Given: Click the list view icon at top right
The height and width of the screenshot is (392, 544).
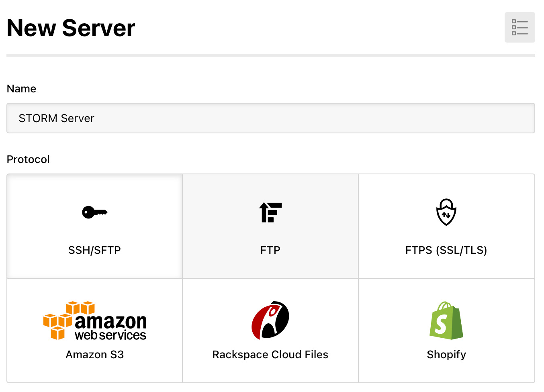Looking at the screenshot, I should (x=519, y=27).
